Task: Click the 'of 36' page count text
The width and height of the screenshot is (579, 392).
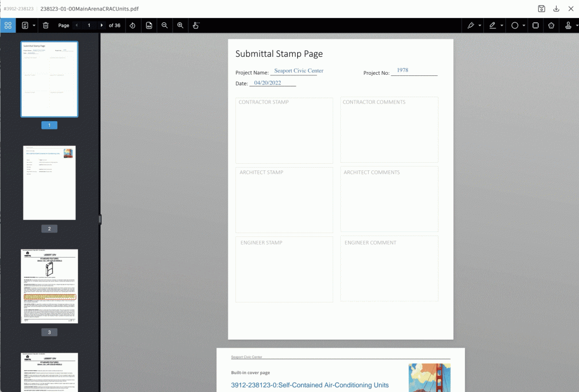Action: tap(115, 26)
